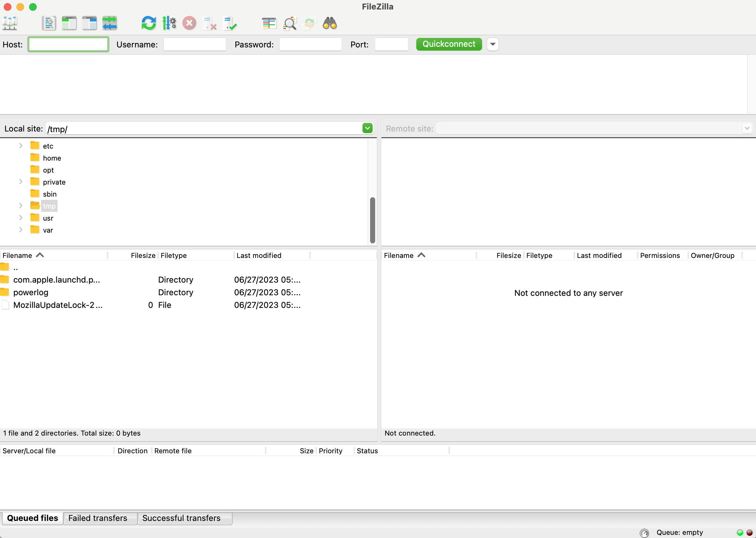Open the Local site path dropdown
Image resolution: width=756 pixels, height=538 pixels.
367,128
